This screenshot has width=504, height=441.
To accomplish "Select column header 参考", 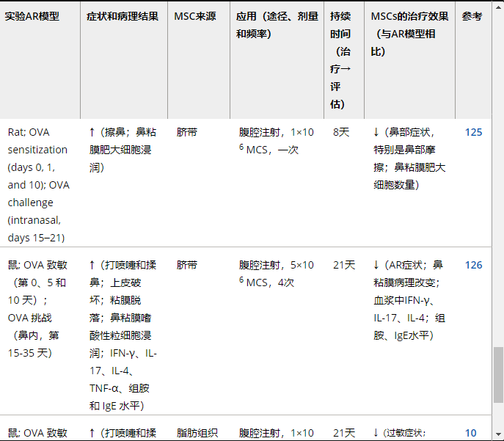I will coord(473,60).
